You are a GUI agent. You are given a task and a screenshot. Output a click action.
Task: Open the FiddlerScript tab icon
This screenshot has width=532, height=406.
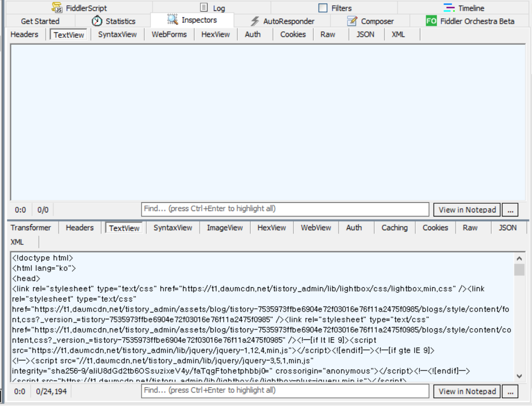[57, 7]
